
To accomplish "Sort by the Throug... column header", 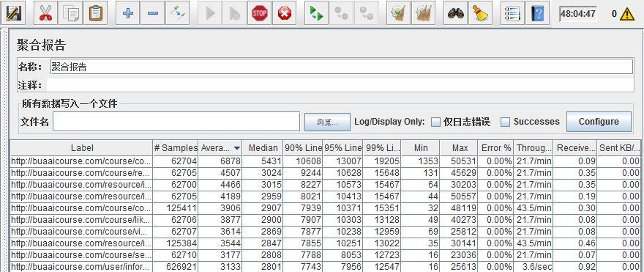I will coord(533,147).
